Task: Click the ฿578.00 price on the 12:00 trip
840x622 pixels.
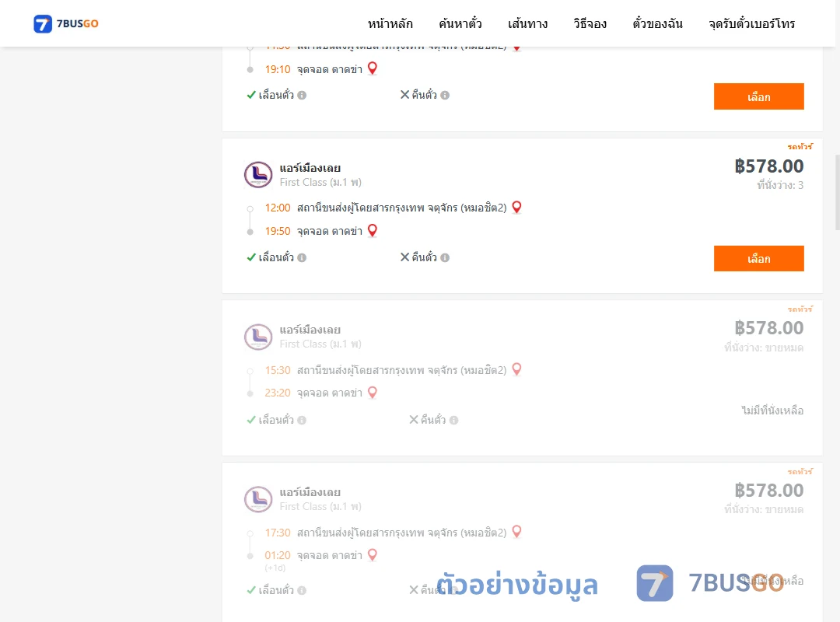Action: pos(768,166)
